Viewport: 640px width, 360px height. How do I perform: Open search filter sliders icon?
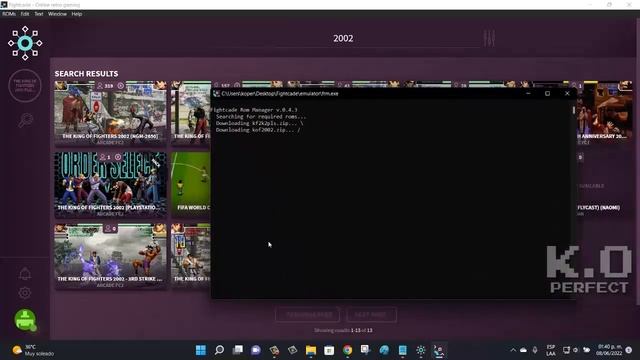point(489,38)
